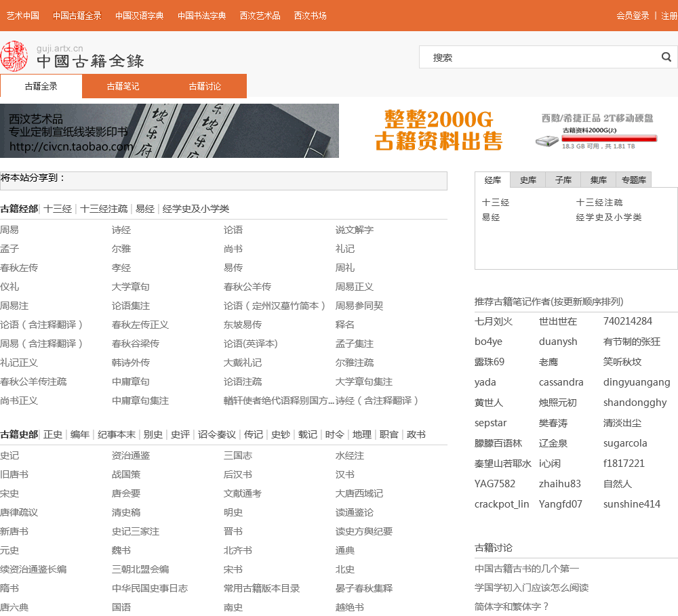Switch to the 古籍笔记 tab
The height and width of the screenshot is (616, 678).
pos(123,86)
